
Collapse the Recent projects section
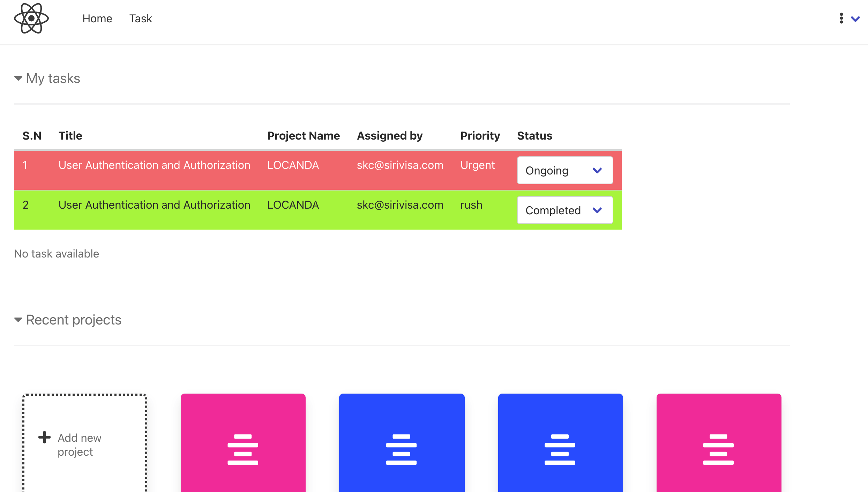(18, 319)
